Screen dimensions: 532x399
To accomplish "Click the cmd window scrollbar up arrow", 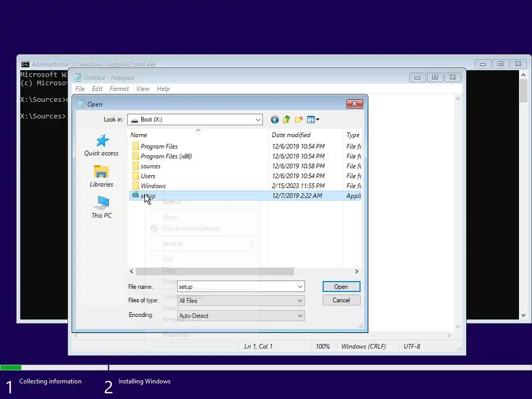I will [524, 75].
